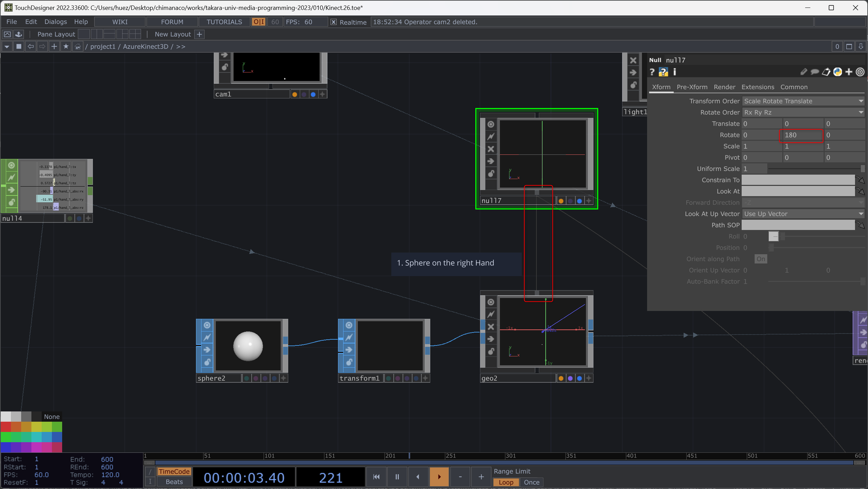Toggle the Orient along Path switch
The height and width of the screenshot is (489, 868).
click(761, 259)
